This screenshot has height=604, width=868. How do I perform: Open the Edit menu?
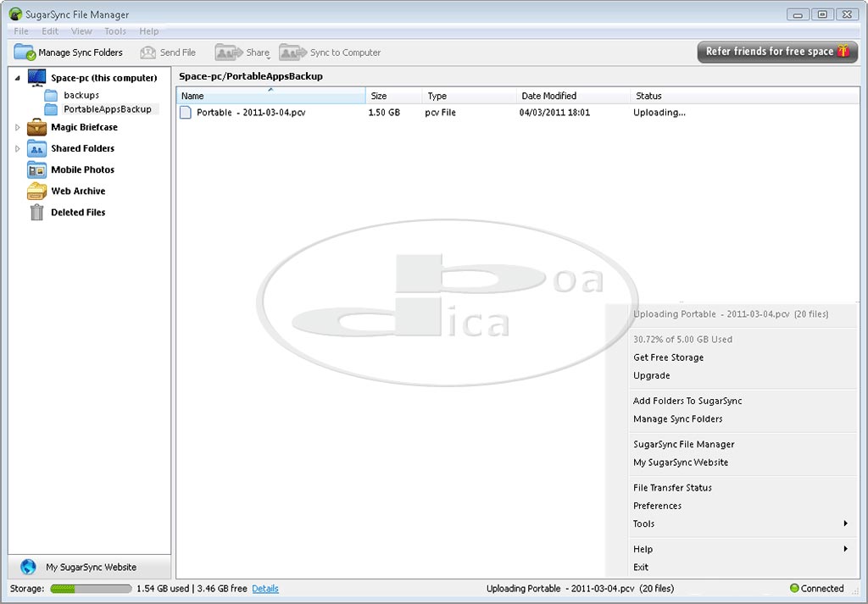point(50,31)
